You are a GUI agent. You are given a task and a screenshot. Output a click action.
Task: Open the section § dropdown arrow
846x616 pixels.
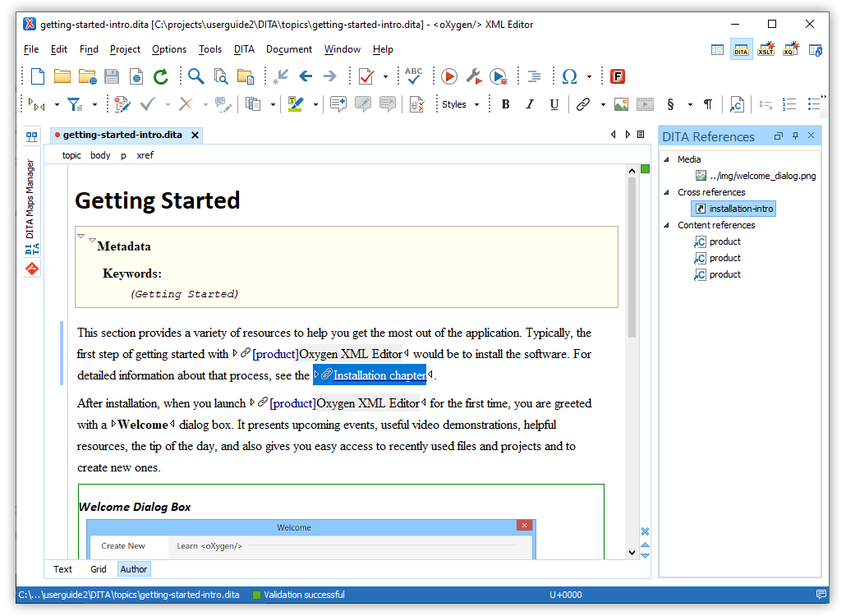(x=690, y=104)
